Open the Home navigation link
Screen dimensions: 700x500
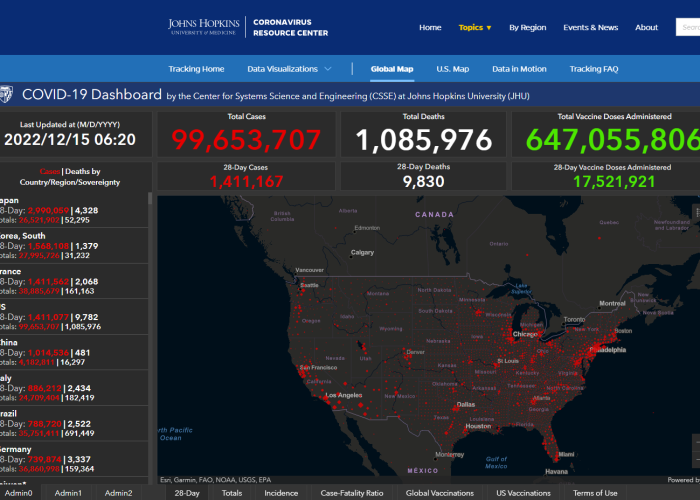[x=430, y=27]
